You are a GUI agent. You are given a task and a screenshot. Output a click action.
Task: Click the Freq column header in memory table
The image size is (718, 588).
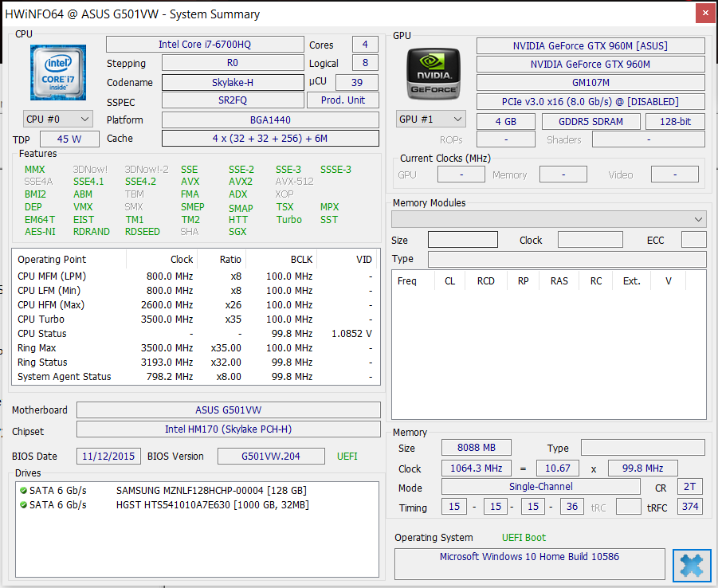406,280
